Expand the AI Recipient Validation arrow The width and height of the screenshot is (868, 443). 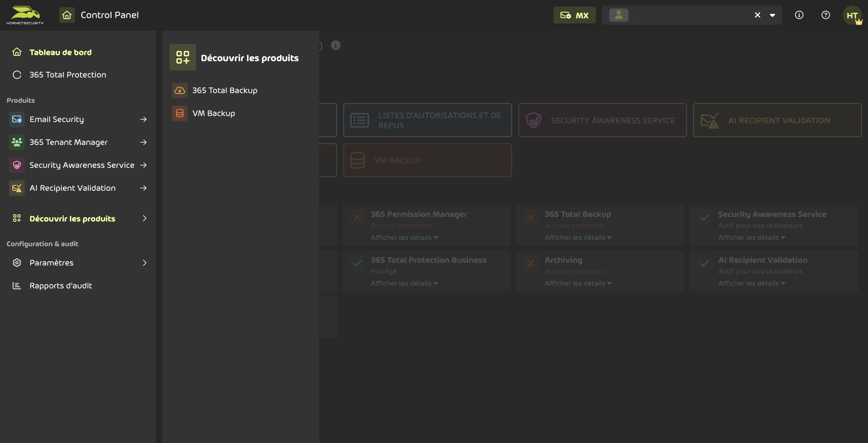click(143, 188)
